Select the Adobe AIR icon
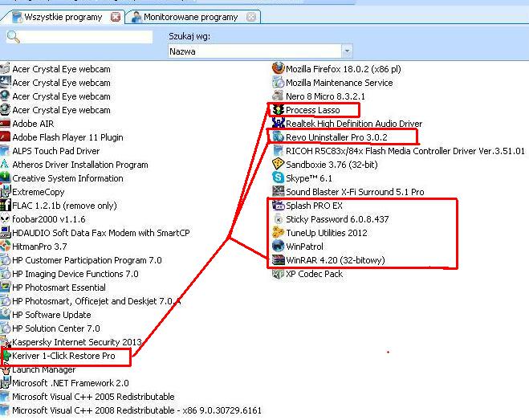The image size is (529, 420). coord(5,123)
